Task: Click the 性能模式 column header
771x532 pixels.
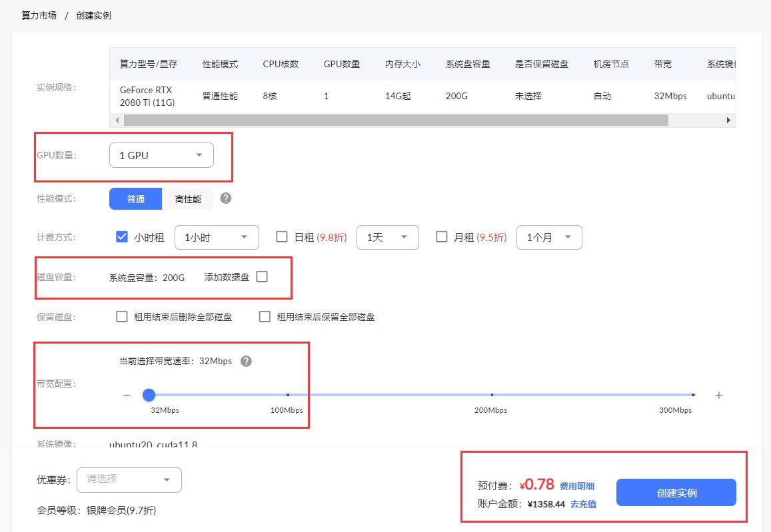Action: point(220,65)
